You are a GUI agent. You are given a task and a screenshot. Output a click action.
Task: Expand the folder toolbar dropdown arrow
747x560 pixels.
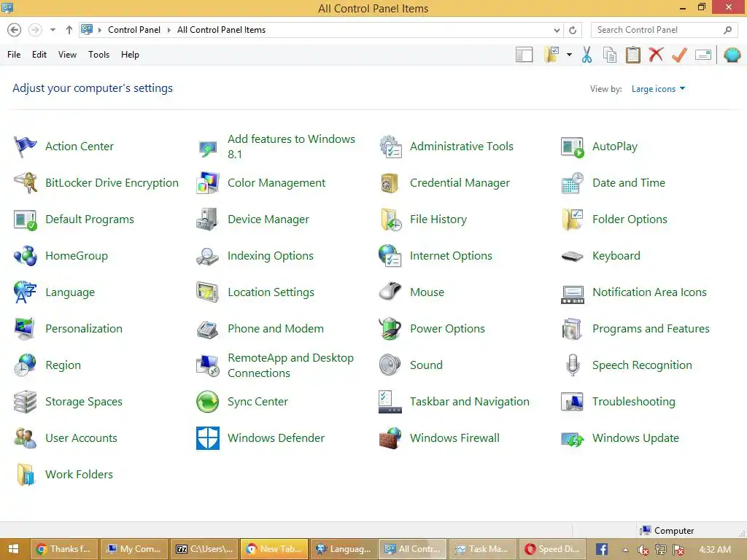click(x=569, y=55)
